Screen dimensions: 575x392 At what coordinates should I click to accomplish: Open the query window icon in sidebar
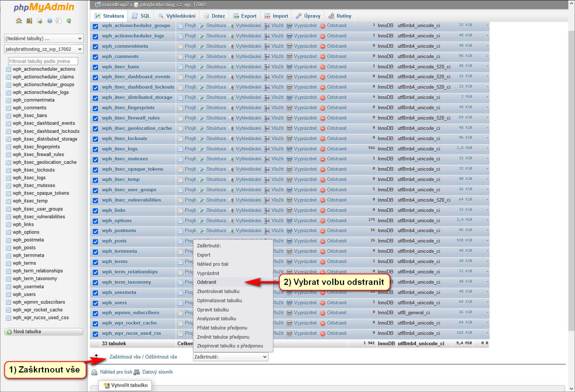39,21
